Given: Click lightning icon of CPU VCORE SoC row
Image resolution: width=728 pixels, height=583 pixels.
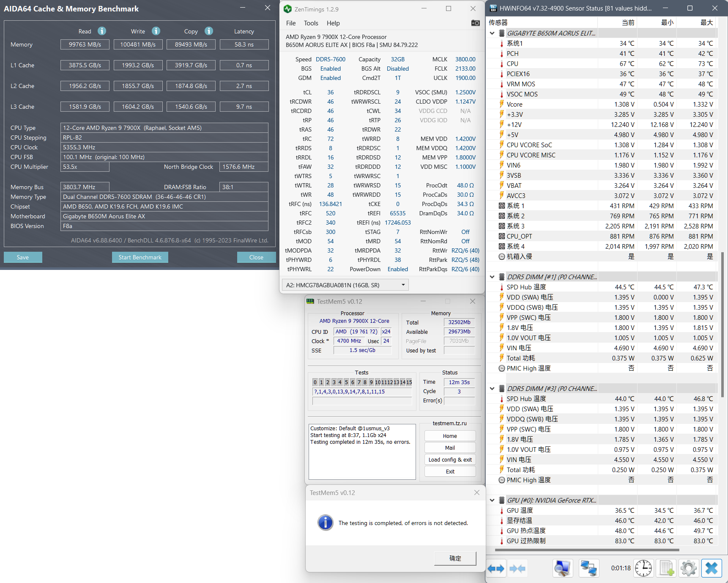Looking at the screenshot, I should pyautogui.click(x=502, y=145).
